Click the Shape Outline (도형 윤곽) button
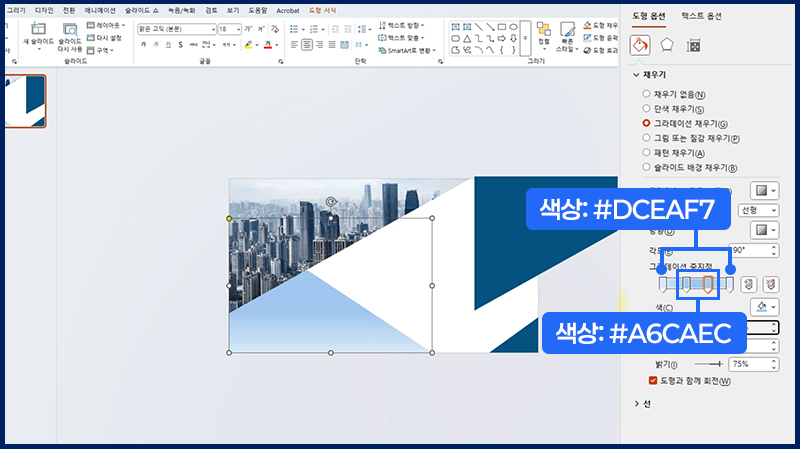This screenshot has height=449, width=800. pos(601,38)
